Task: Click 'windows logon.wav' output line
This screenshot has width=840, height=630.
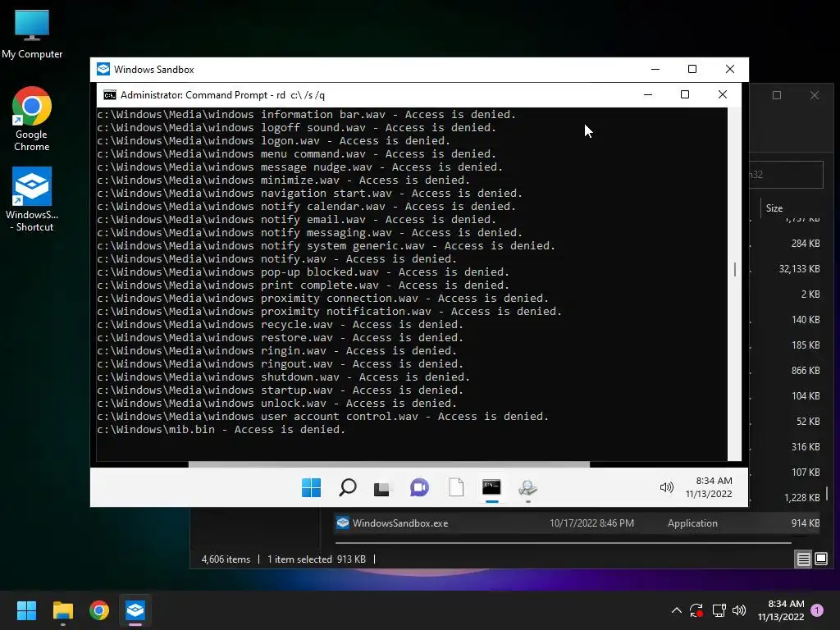Action: tap(273, 141)
